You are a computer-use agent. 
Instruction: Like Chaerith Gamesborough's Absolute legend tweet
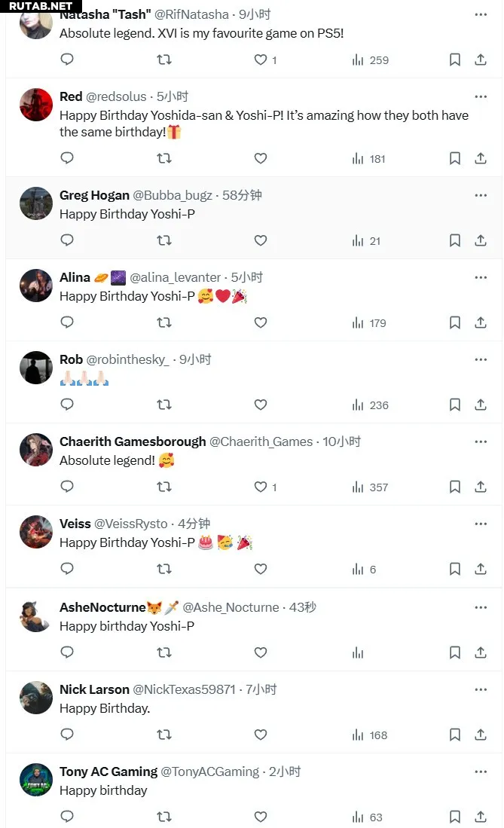click(261, 487)
